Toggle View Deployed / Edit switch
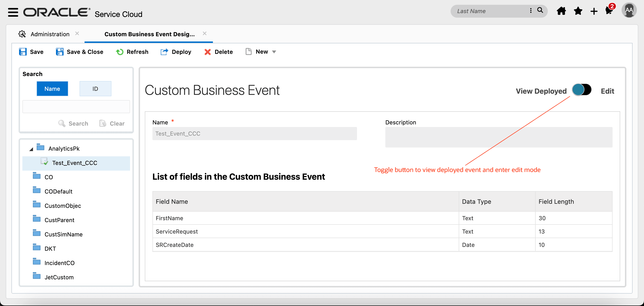The height and width of the screenshot is (306, 644). (x=582, y=90)
